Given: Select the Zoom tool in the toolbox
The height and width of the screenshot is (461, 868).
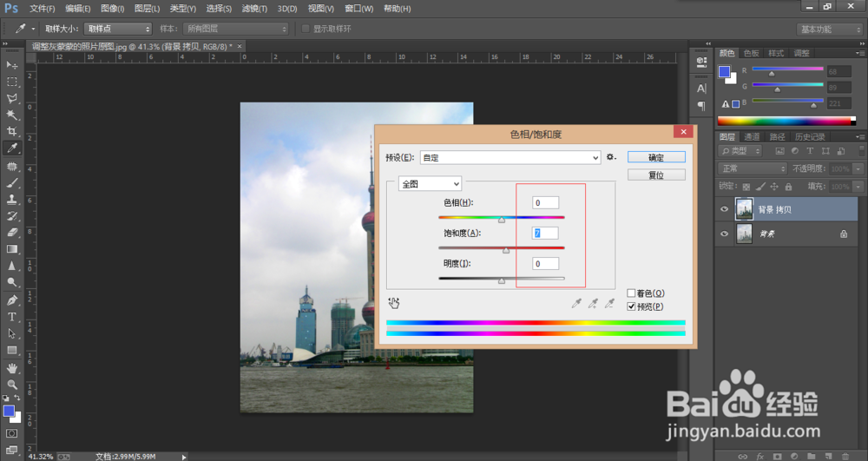Looking at the screenshot, I should point(11,385).
